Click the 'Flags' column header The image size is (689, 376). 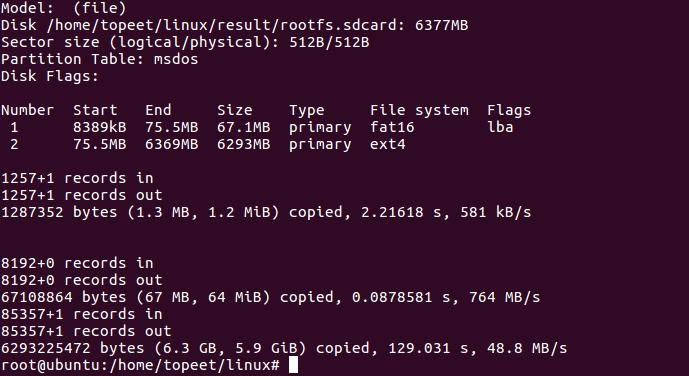tap(509, 111)
